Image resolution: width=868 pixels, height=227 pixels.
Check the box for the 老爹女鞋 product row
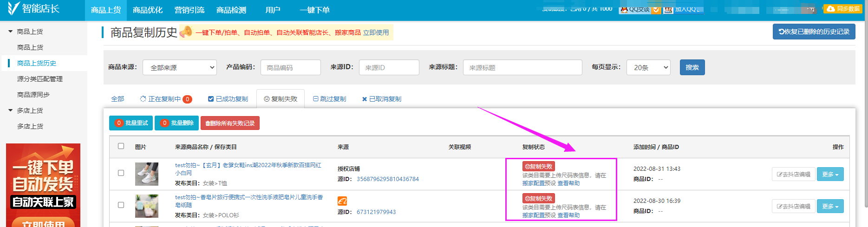(121, 173)
